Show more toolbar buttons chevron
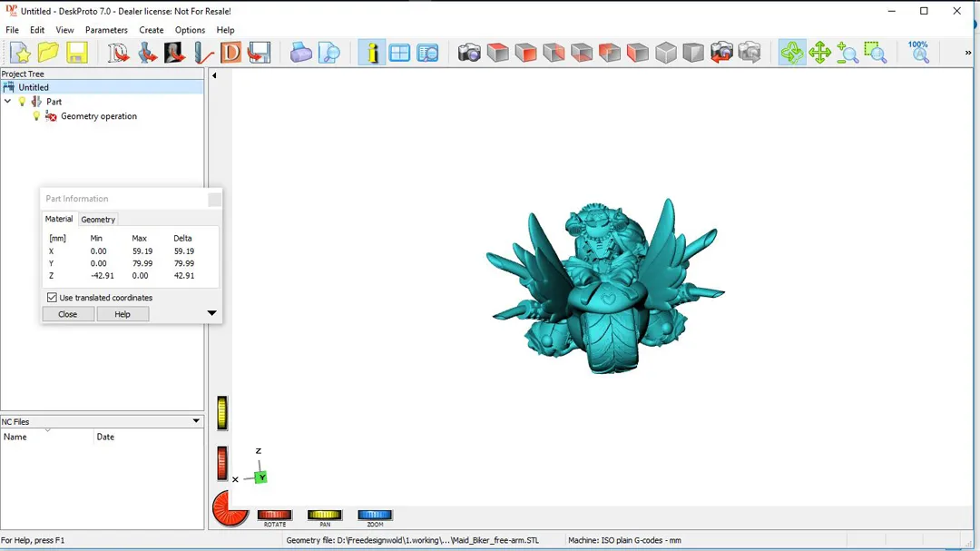 [968, 54]
